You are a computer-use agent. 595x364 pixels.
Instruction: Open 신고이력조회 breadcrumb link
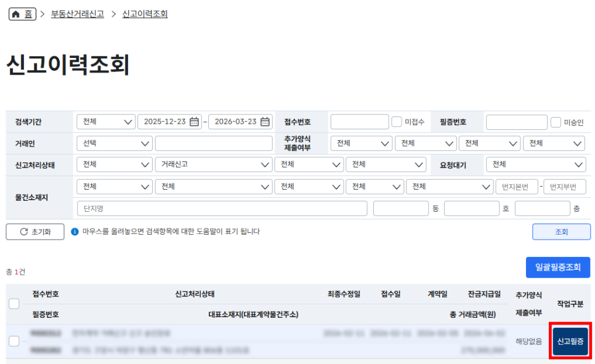(145, 14)
